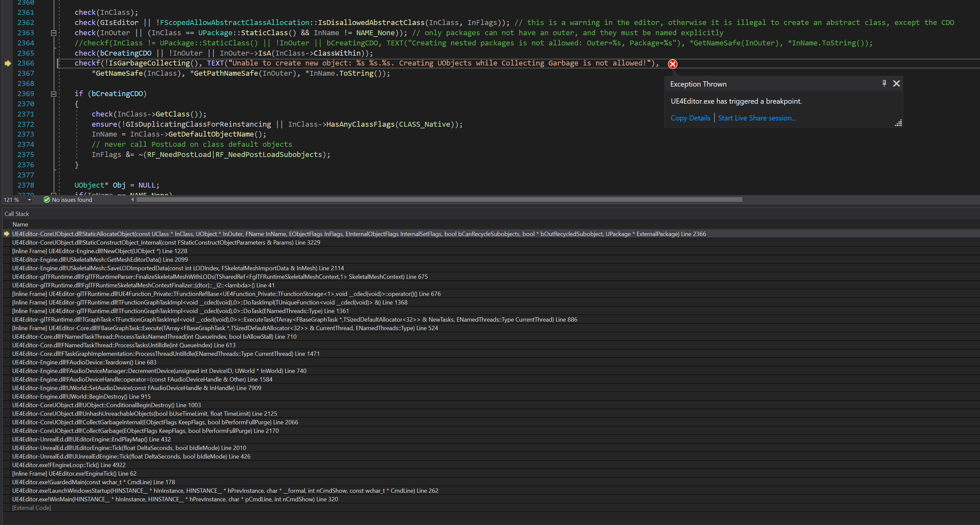Collapse the code block at line 2363

[x=54, y=33]
